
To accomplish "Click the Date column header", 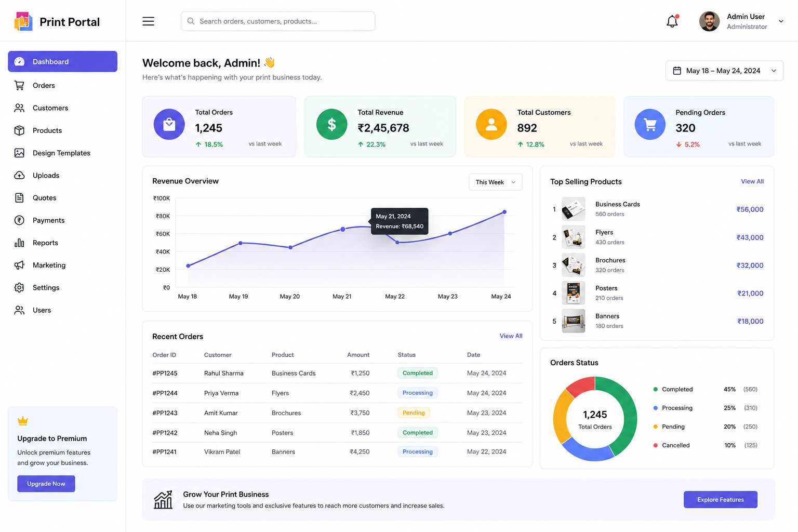I will (473, 355).
